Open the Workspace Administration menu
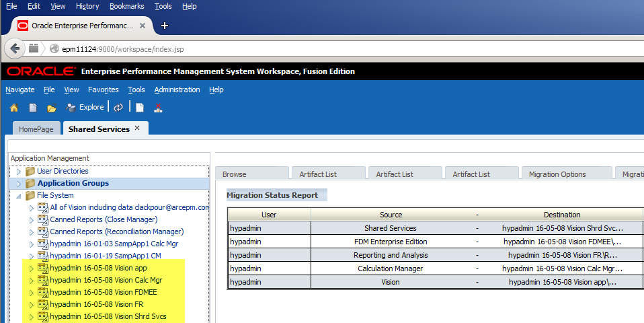This screenshot has height=323, width=644. click(177, 89)
